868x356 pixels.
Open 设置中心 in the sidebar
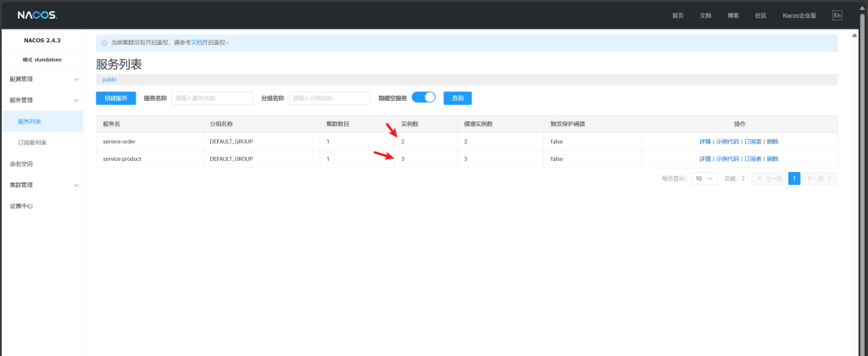[21, 206]
